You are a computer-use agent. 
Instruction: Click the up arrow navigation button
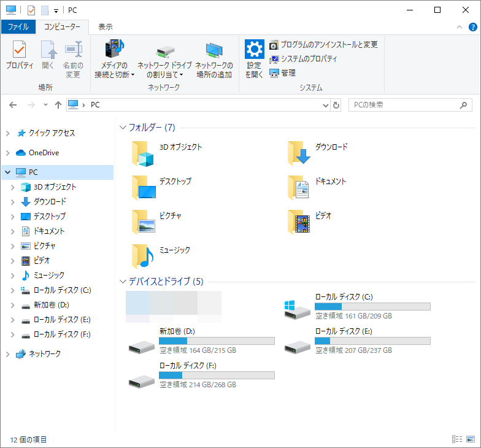coord(58,105)
